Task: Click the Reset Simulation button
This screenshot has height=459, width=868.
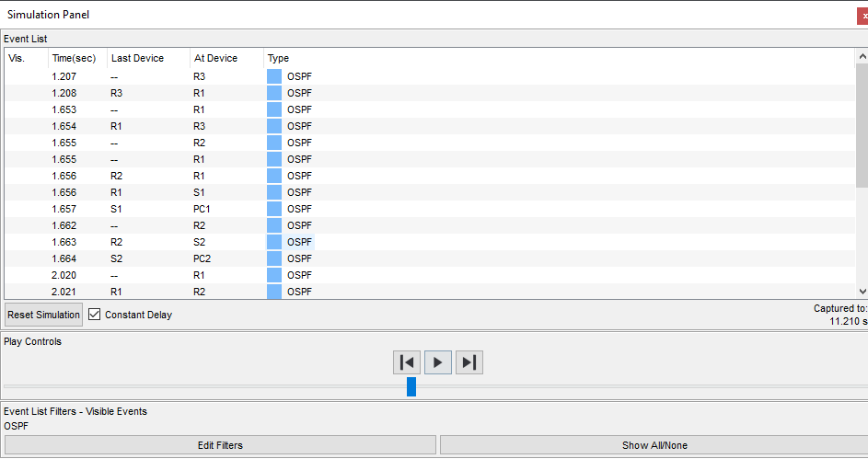Action: pos(44,315)
